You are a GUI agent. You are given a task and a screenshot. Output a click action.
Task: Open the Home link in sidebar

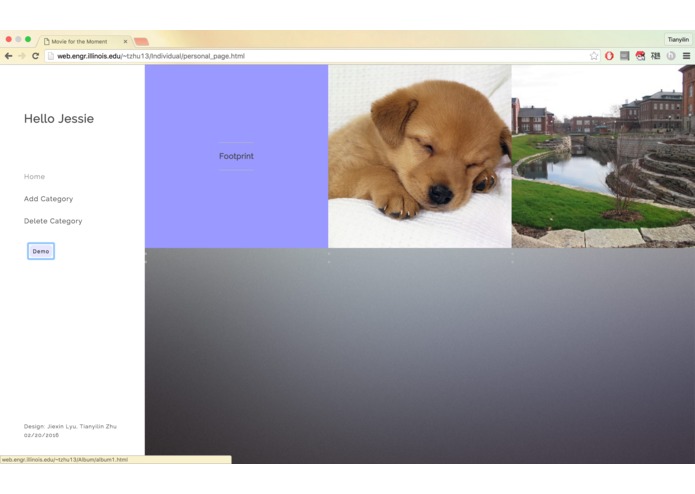click(x=35, y=176)
